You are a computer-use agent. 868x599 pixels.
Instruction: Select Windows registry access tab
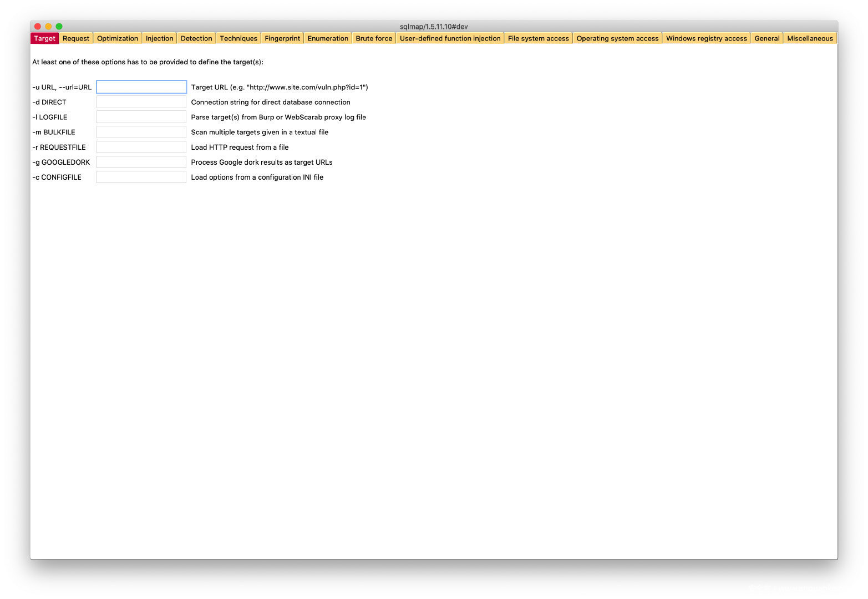706,38
